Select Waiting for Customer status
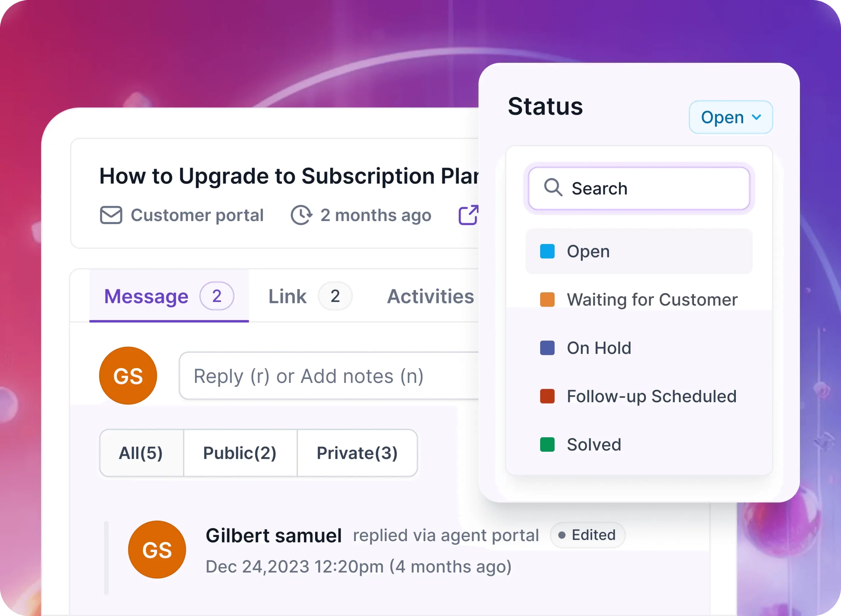Image resolution: width=841 pixels, height=616 pixels. point(652,299)
